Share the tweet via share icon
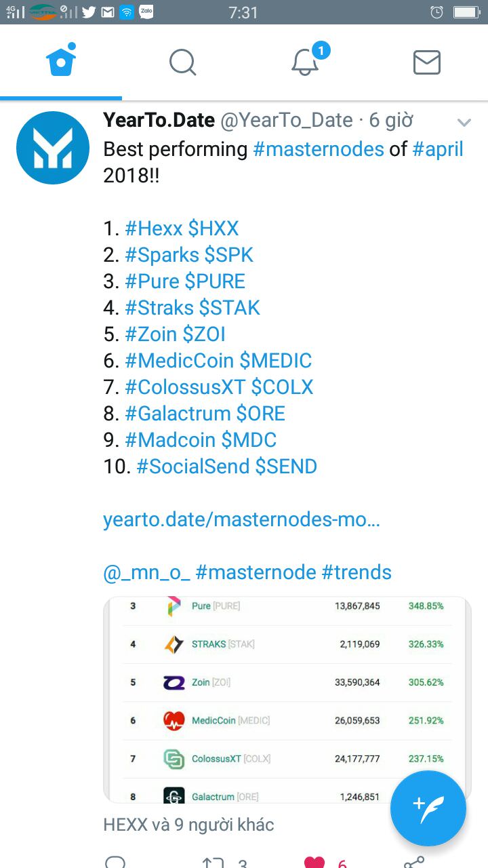The width and height of the screenshot is (488, 868). click(x=414, y=863)
